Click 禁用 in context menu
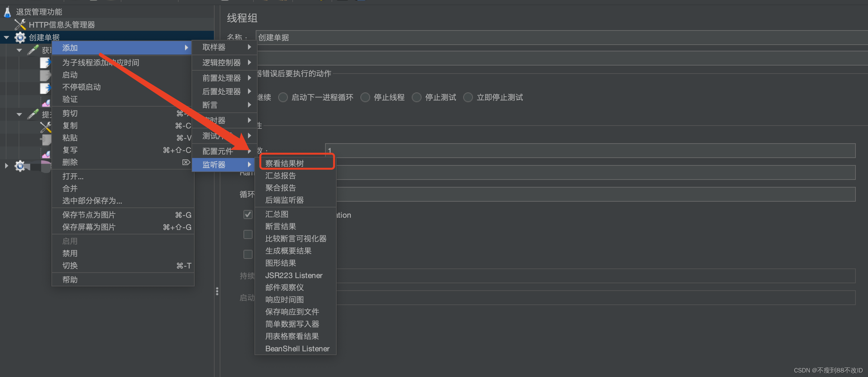The image size is (868, 377). (x=70, y=253)
